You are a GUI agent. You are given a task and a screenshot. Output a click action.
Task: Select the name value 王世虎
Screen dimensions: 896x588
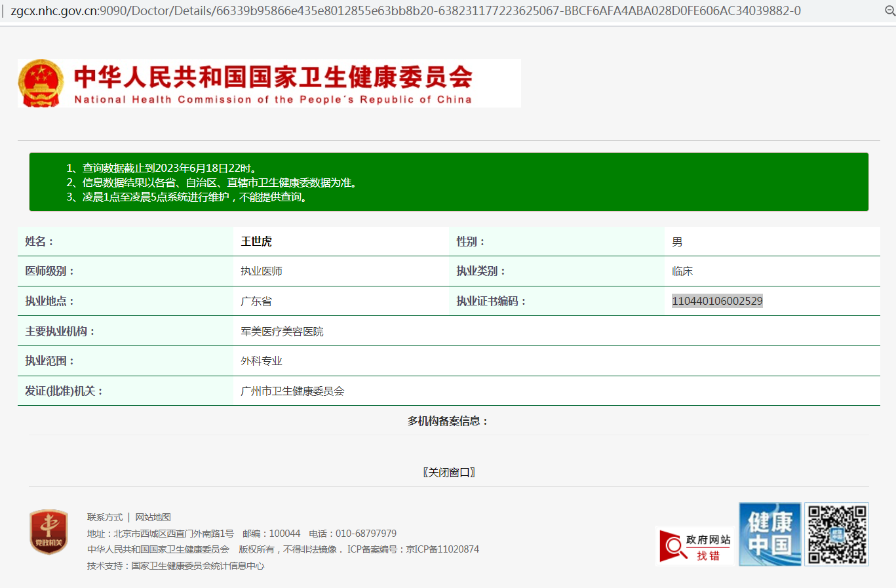[256, 241]
